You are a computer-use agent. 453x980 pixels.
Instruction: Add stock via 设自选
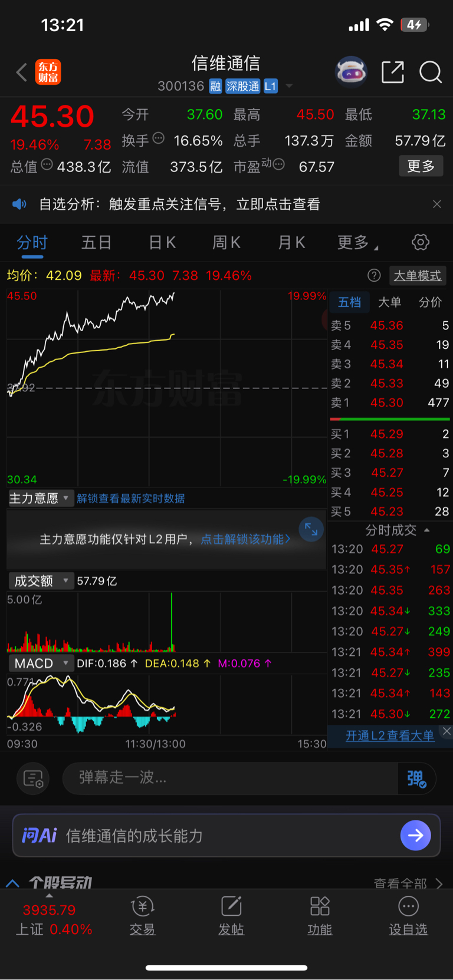tap(408, 916)
